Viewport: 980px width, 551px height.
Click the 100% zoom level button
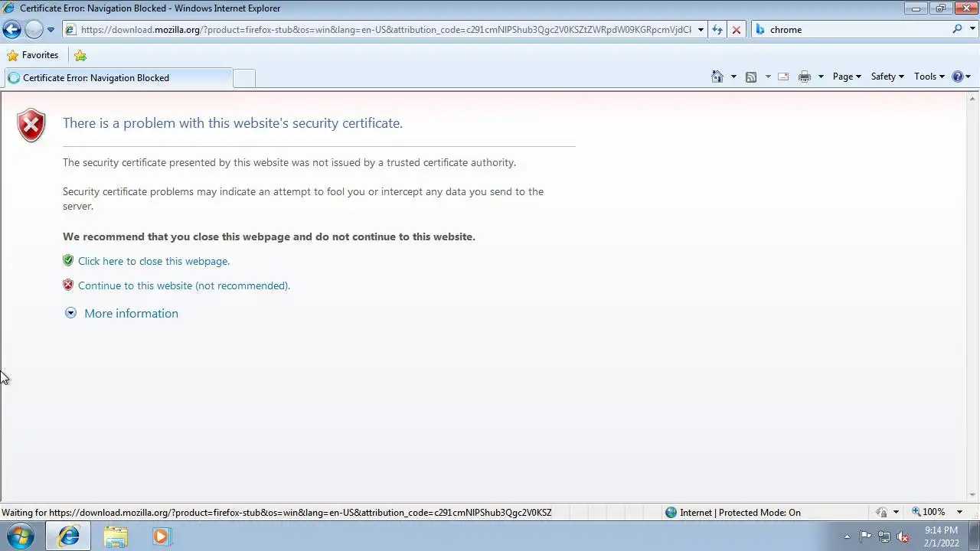[x=928, y=512]
